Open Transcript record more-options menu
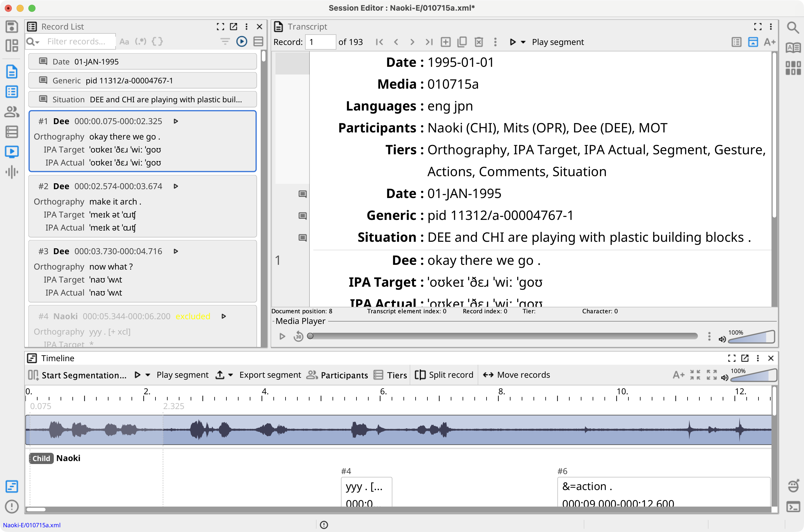804x532 pixels. click(x=495, y=42)
